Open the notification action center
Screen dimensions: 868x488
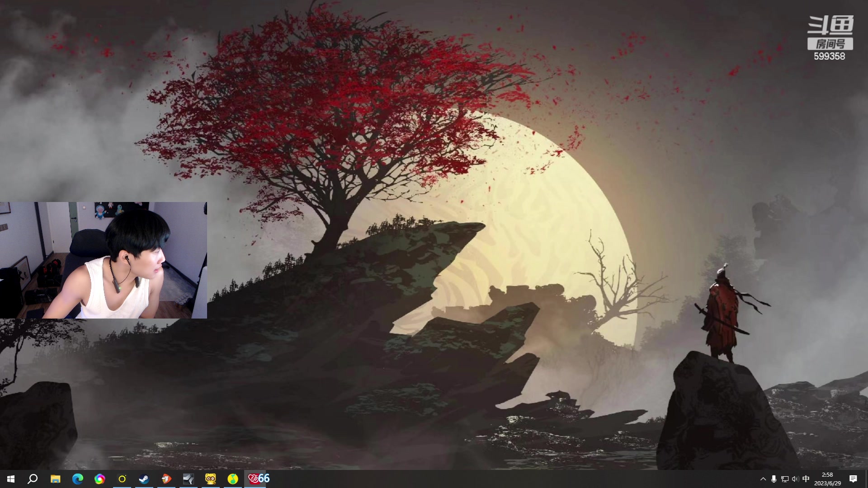point(853,479)
